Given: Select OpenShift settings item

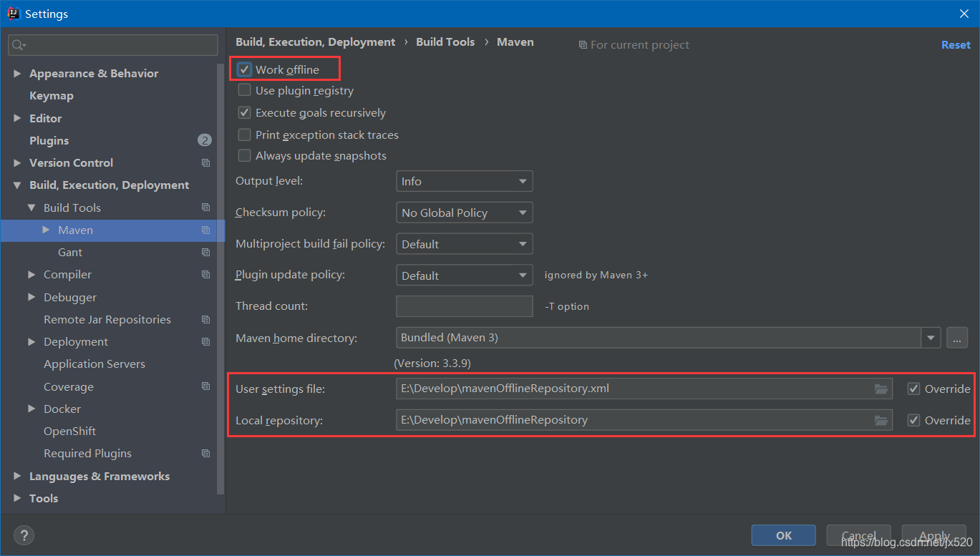Looking at the screenshot, I should tap(69, 431).
